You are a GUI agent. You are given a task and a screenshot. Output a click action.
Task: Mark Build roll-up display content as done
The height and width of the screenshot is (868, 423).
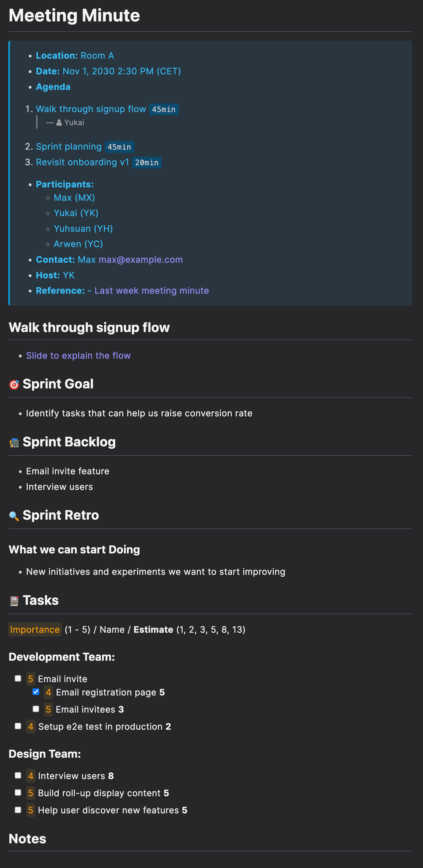(x=18, y=792)
